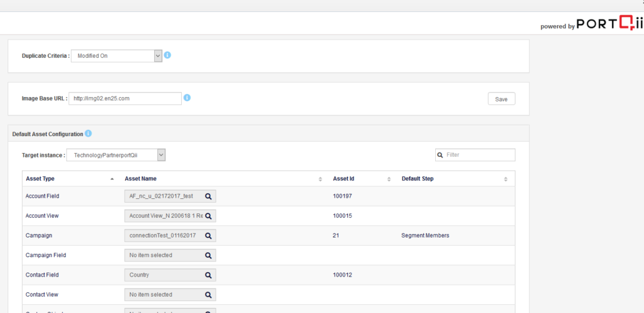Click the Campaign Field asset name box

point(164,255)
